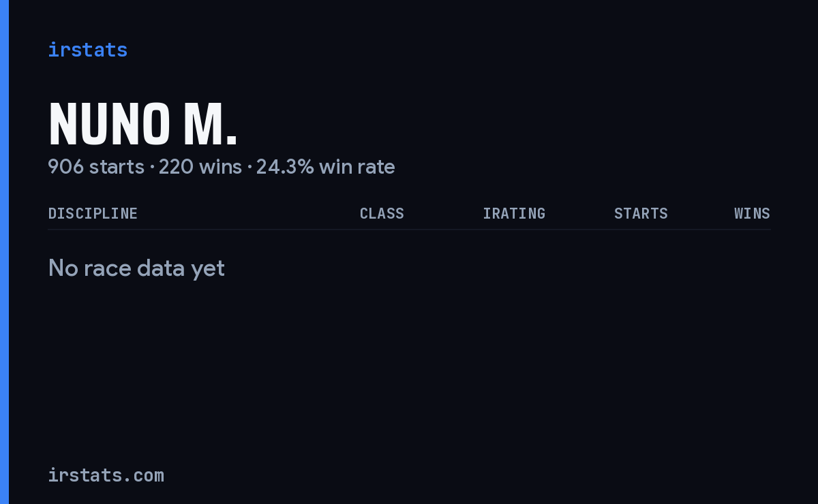Click the irstats logo text
This screenshot has height=504, width=818.
point(87,50)
